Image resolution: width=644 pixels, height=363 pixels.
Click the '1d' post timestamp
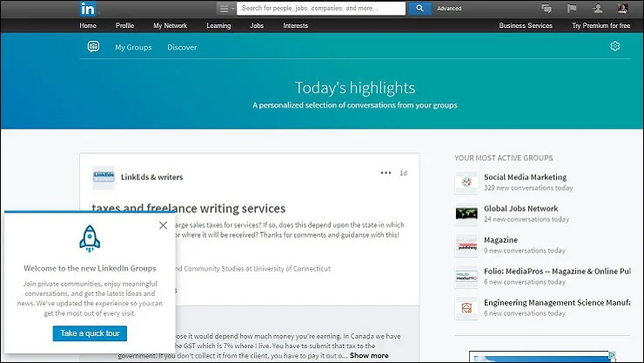tap(403, 173)
